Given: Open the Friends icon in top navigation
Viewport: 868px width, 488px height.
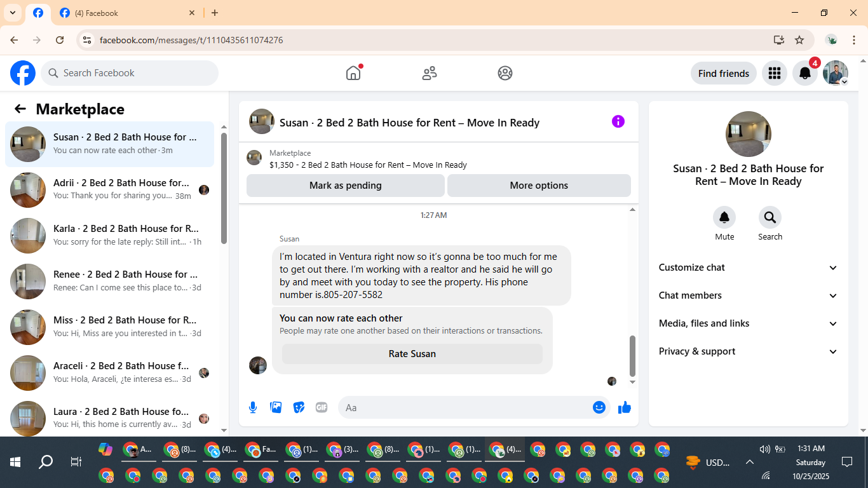Looking at the screenshot, I should click(x=430, y=73).
